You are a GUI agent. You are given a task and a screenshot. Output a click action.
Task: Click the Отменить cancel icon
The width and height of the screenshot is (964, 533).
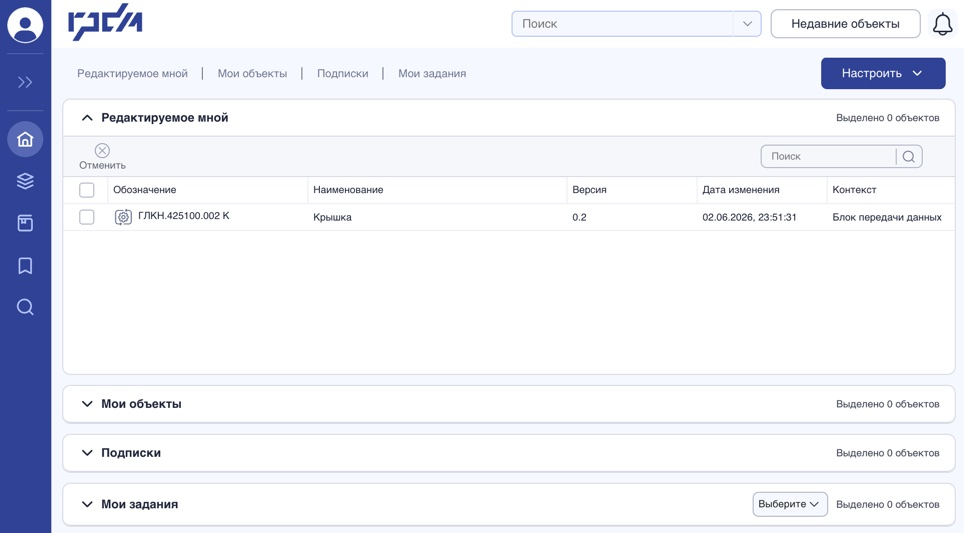(x=102, y=151)
